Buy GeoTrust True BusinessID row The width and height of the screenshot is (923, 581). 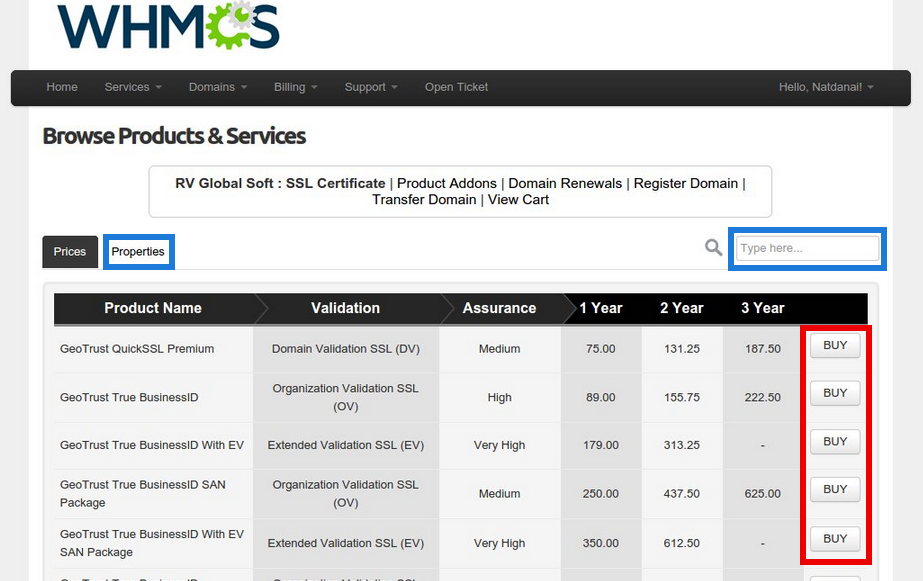[835, 393]
